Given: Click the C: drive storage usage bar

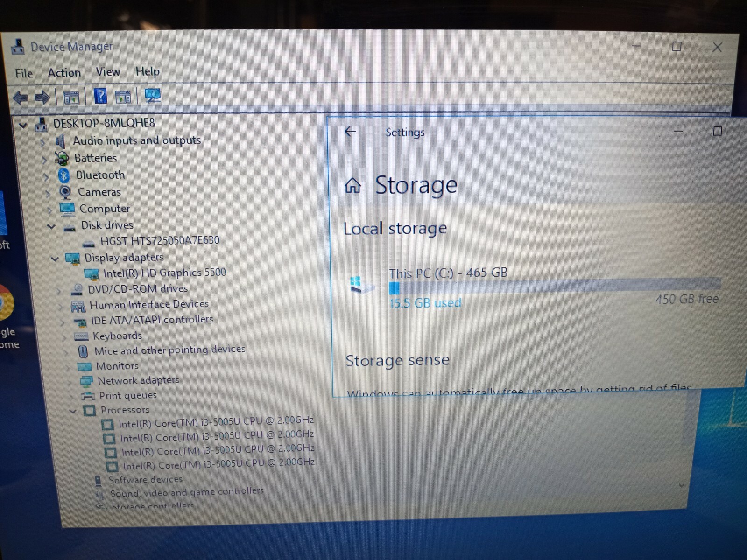Looking at the screenshot, I should pyautogui.click(x=555, y=286).
